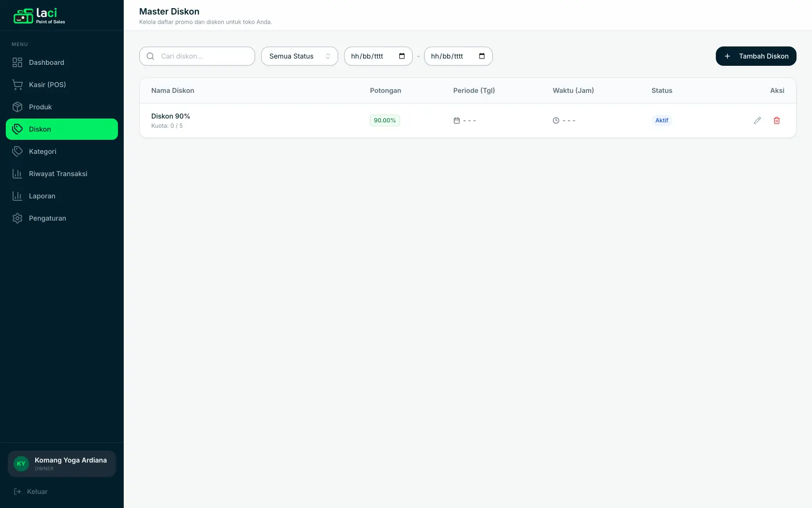The height and width of the screenshot is (508, 812).
Task: Click the clock icon in Waktu cell
Action: tap(556, 120)
